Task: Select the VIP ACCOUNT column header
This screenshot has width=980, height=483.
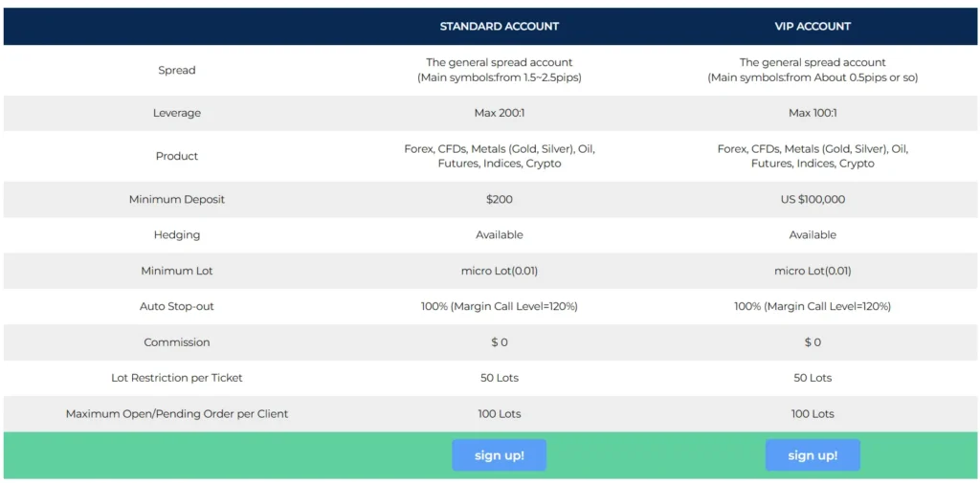Action: point(813,26)
